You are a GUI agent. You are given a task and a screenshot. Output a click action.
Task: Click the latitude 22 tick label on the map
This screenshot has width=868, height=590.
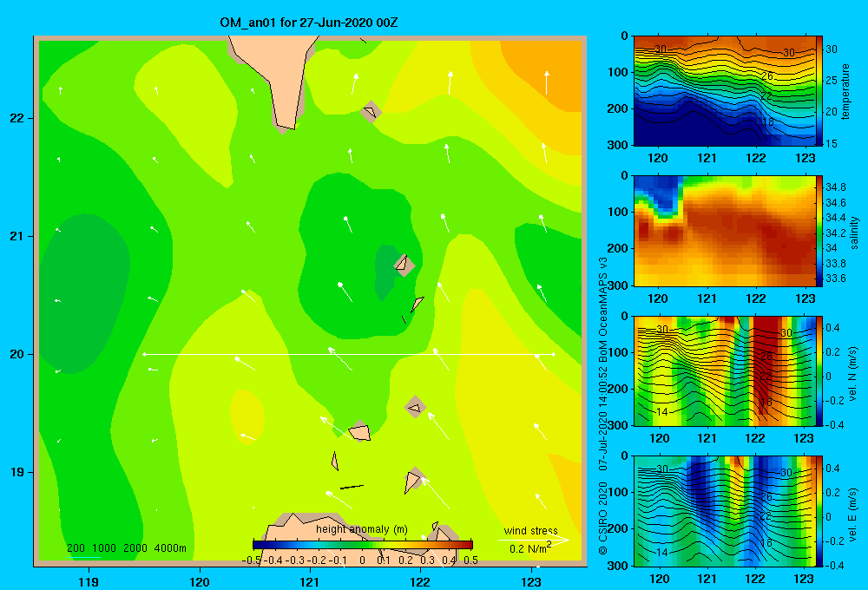click(17, 118)
